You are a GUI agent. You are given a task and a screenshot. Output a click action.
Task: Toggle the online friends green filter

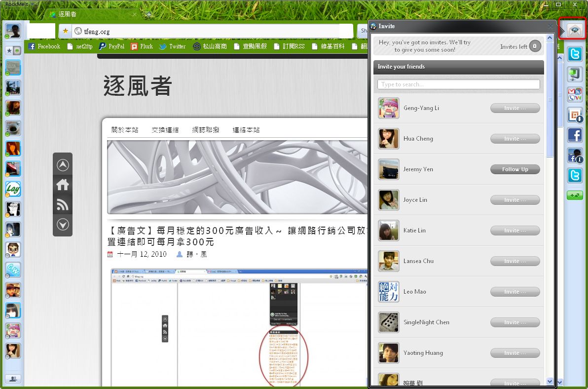click(x=17, y=50)
